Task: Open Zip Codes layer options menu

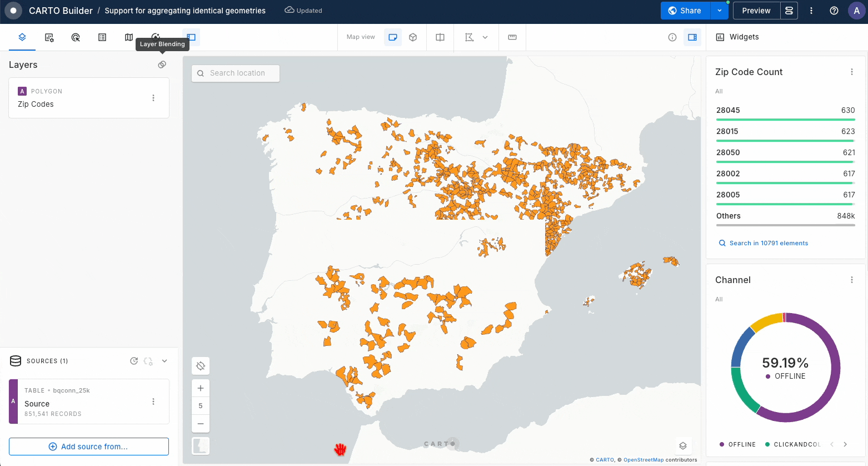Action: tap(153, 98)
